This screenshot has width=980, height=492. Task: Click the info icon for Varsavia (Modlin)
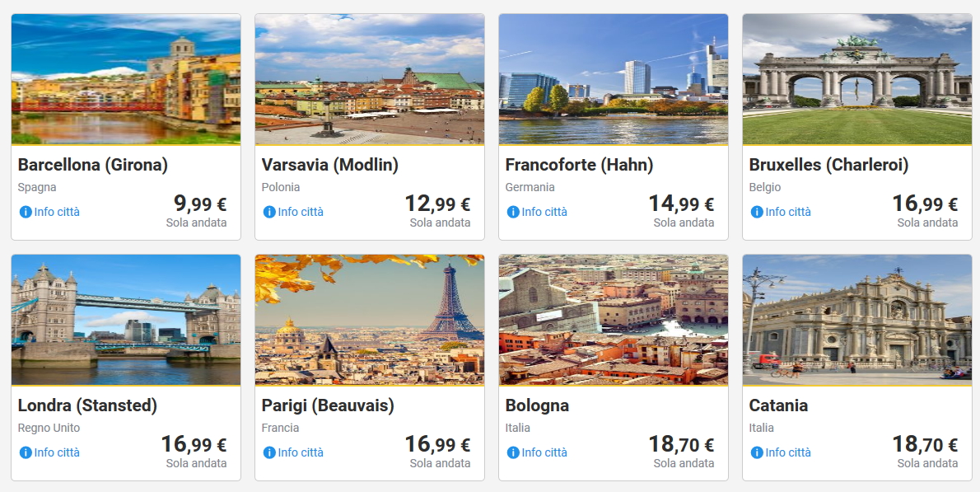point(269,212)
